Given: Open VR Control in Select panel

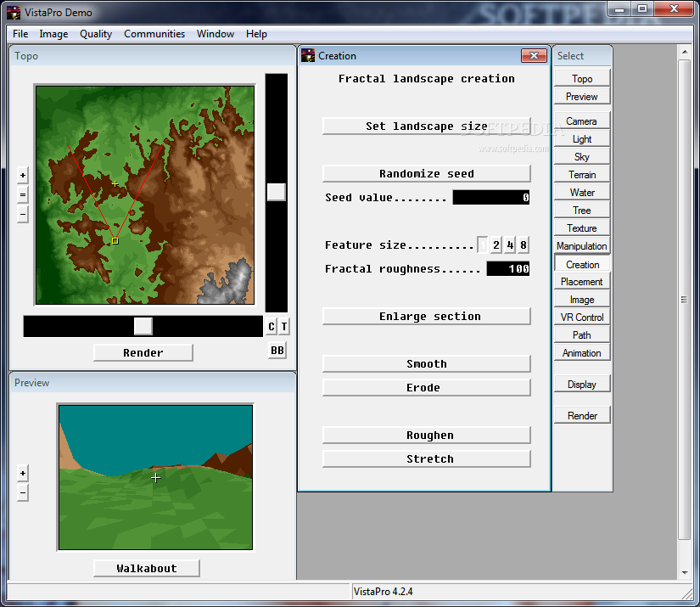Looking at the screenshot, I should (x=582, y=318).
